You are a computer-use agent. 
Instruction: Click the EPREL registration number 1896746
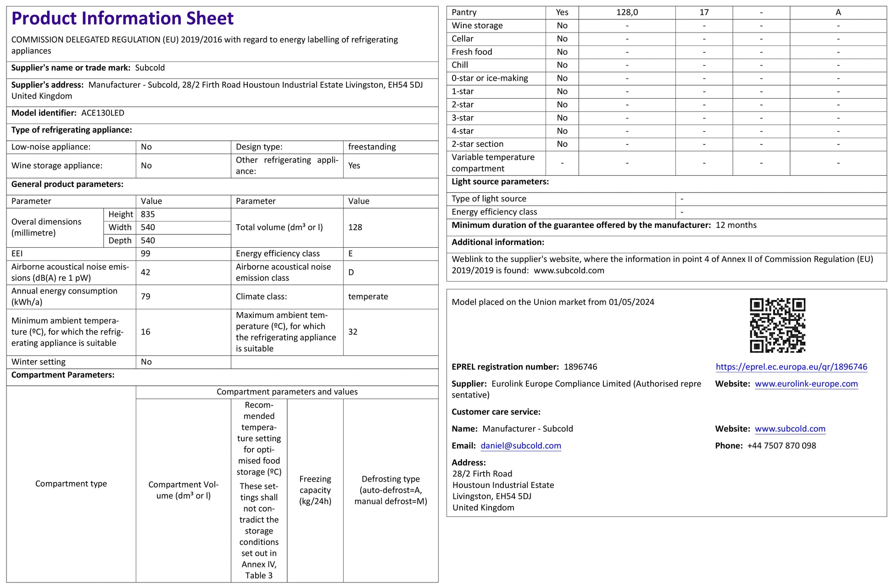[580, 366]
